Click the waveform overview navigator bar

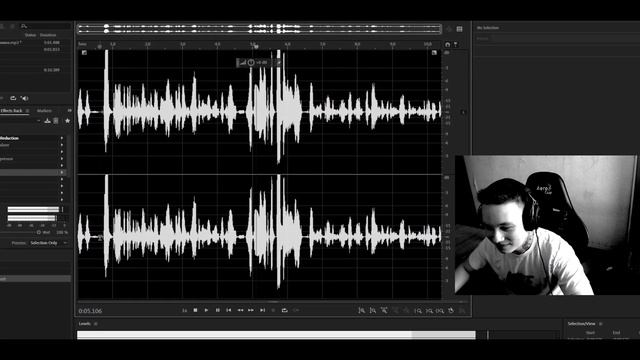[x=260, y=29]
